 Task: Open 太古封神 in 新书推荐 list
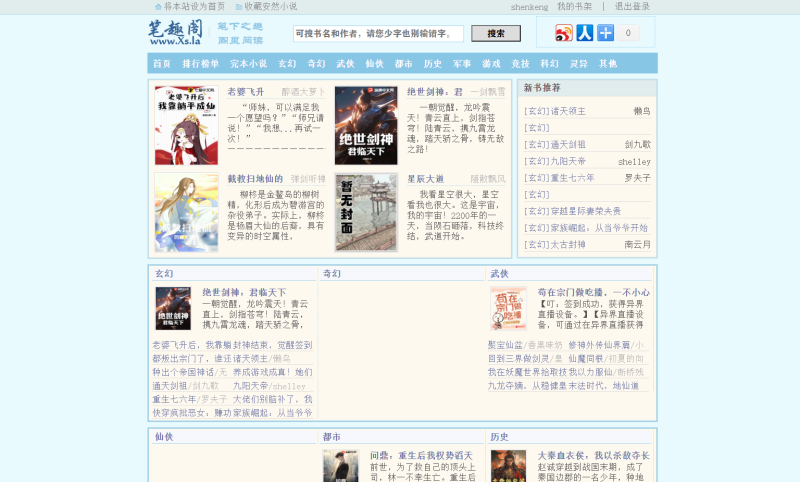[x=568, y=245]
